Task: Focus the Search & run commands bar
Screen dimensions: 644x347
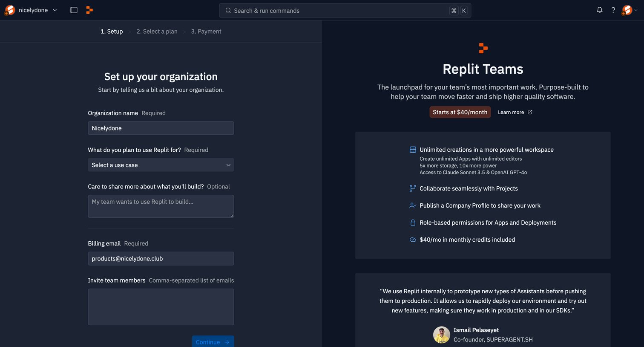Action: click(345, 11)
